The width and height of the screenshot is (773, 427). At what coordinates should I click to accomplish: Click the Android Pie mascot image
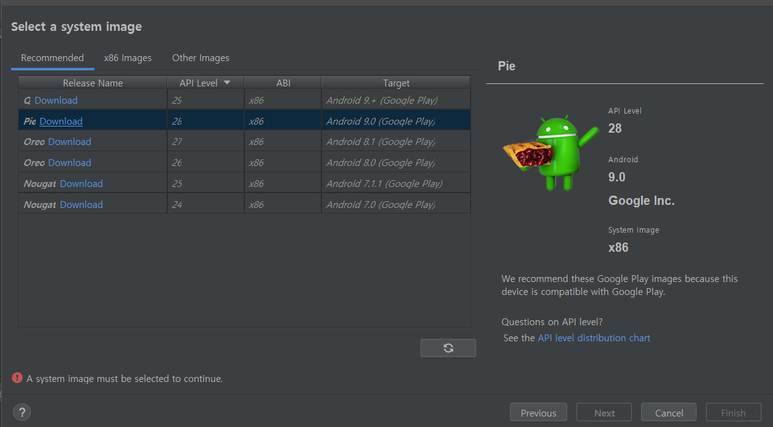tap(551, 153)
